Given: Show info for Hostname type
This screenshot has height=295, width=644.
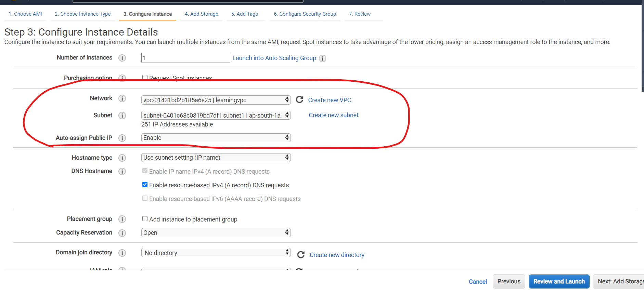Looking at the screenshot, I should click(x=122, y=158).
